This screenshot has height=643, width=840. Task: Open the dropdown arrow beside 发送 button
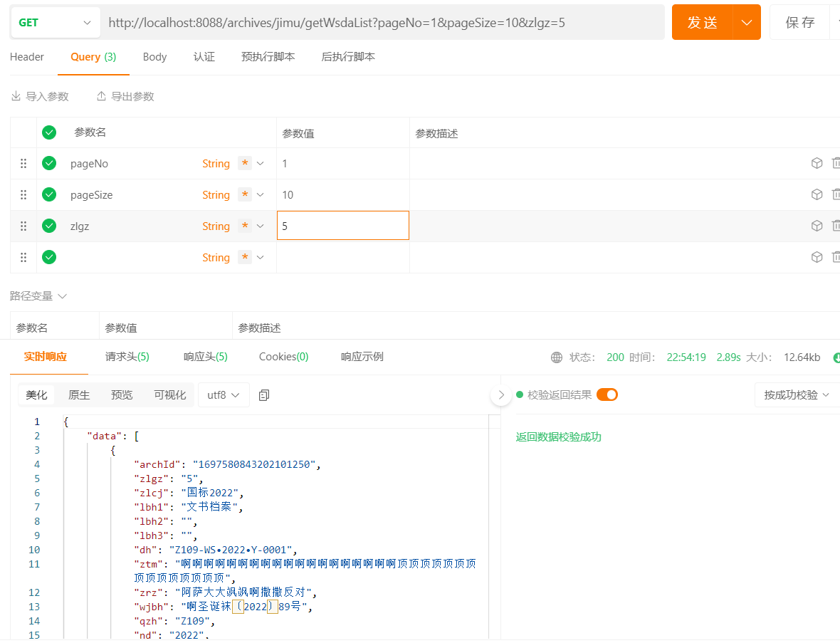coord(746,23)
